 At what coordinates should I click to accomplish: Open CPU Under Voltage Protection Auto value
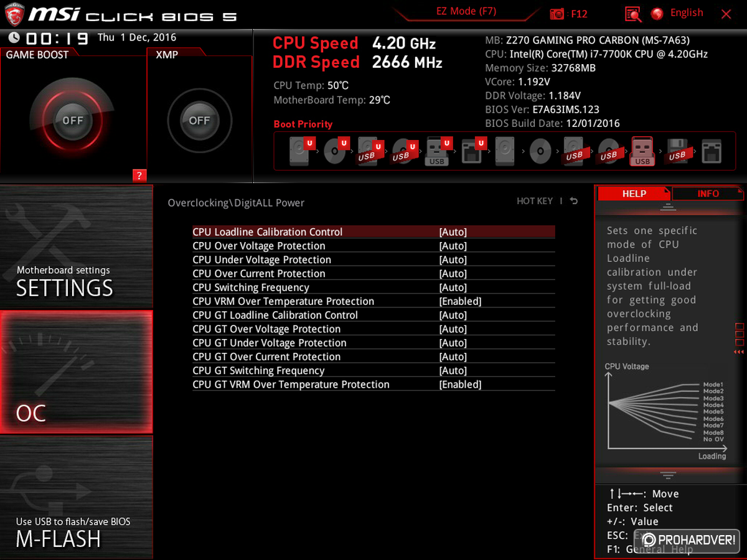[453, 259]
